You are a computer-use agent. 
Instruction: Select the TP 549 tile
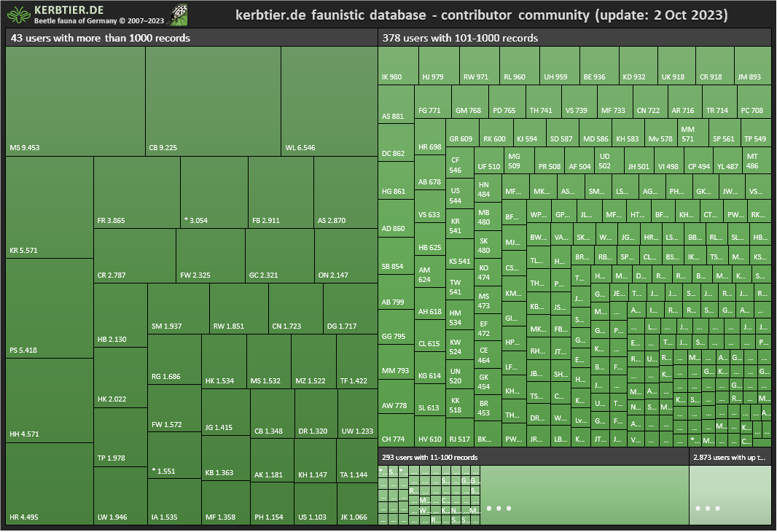tap(756, 132)
